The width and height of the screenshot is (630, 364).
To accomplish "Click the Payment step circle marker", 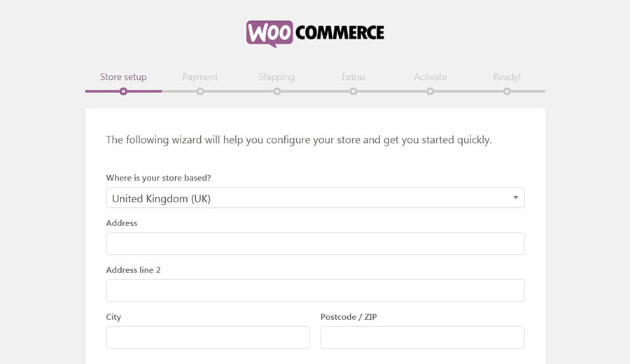I will tap(200, 92).
